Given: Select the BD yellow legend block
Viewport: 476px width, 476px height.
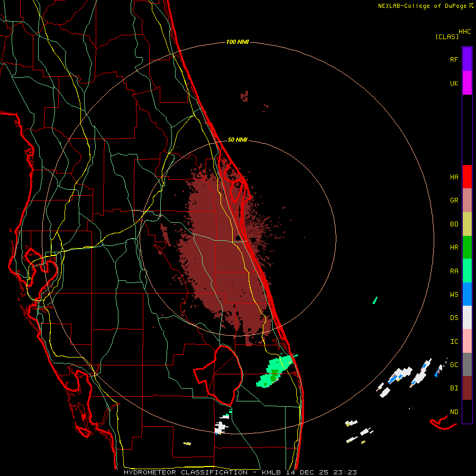Looking at the screenshot, I should 467,224.
